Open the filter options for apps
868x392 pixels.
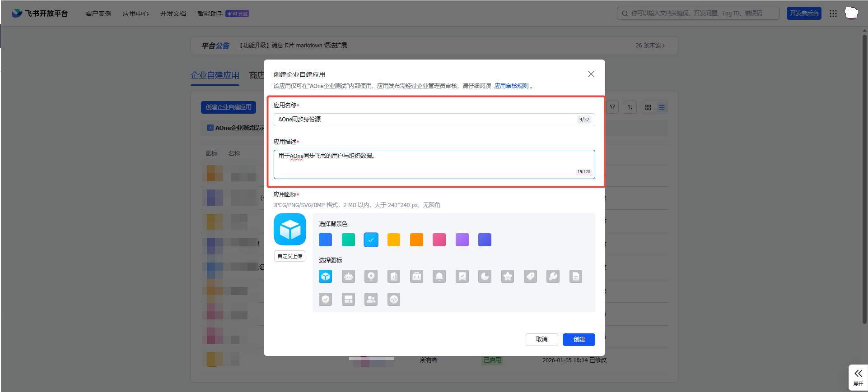click(x=612, y=107)
